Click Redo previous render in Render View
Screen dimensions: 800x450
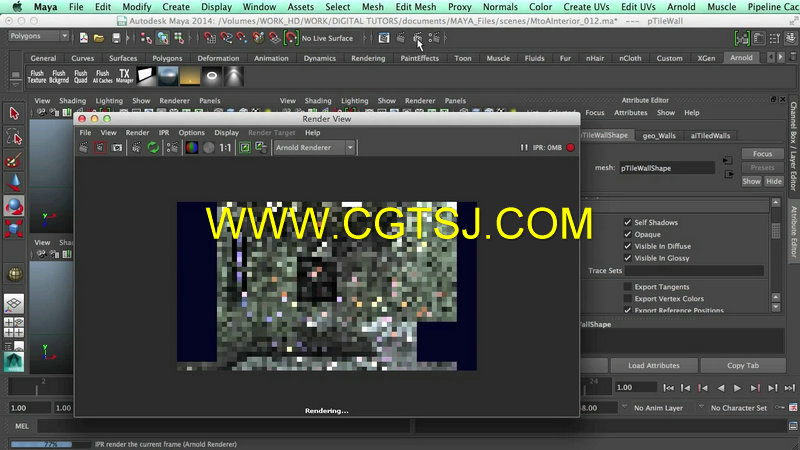tap(84, 148)
